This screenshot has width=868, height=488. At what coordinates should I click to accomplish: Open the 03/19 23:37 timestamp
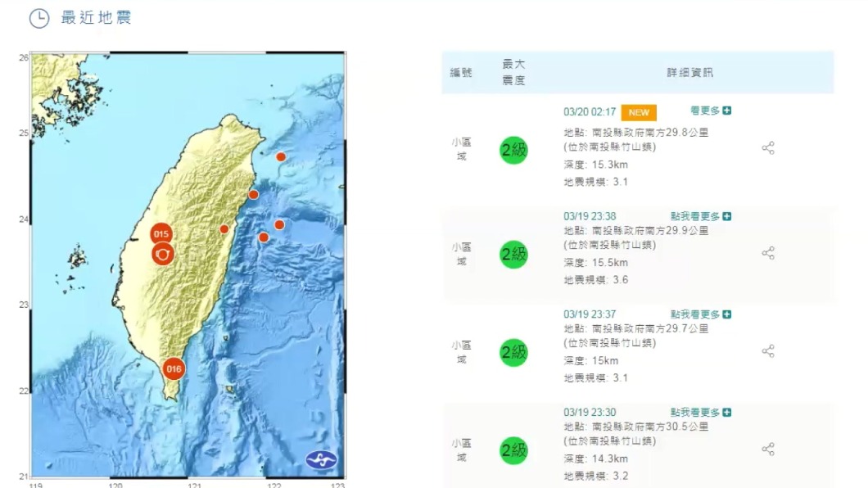tap(590, 314)
